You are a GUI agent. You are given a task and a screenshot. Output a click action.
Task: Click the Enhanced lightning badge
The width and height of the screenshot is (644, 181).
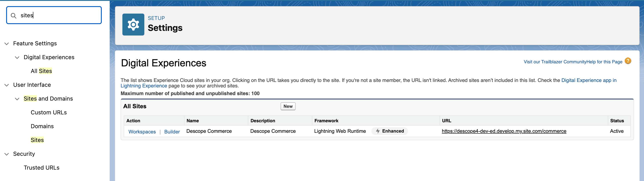coord(389,131)
